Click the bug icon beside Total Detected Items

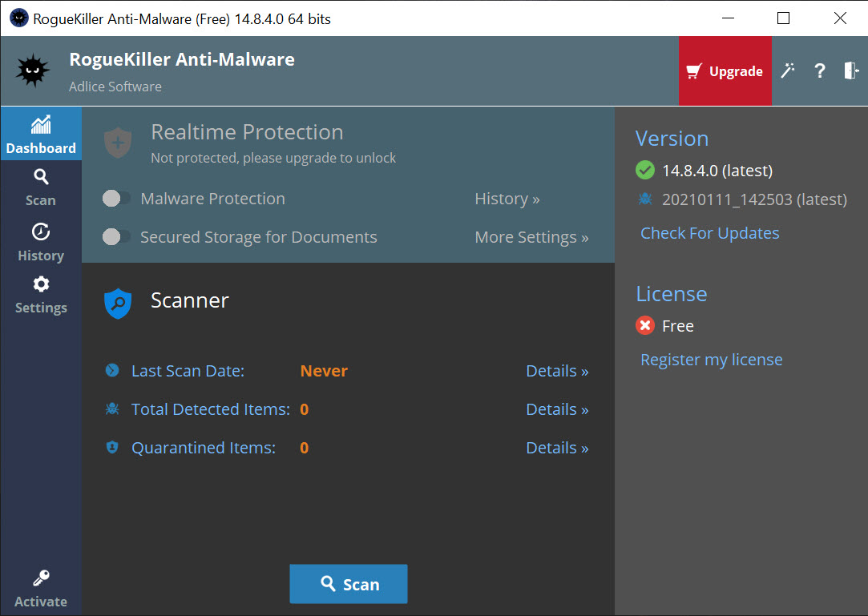[112, 409]
